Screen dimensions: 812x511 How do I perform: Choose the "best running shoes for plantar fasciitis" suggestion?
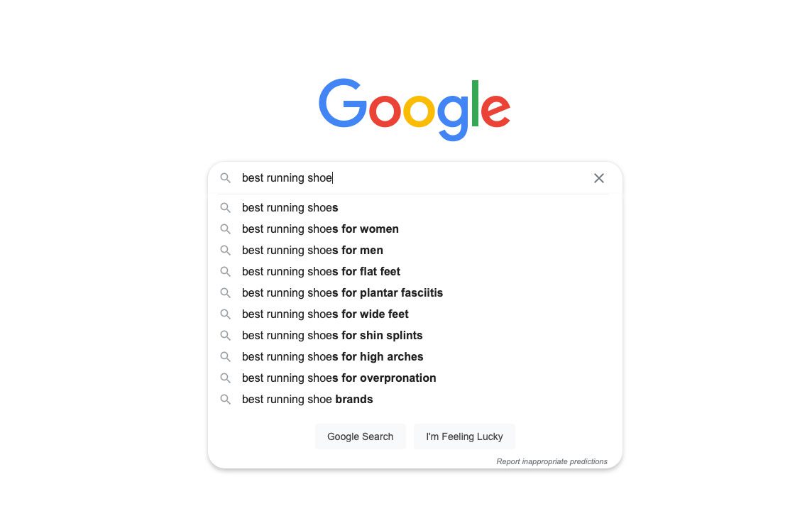[342, 292]
